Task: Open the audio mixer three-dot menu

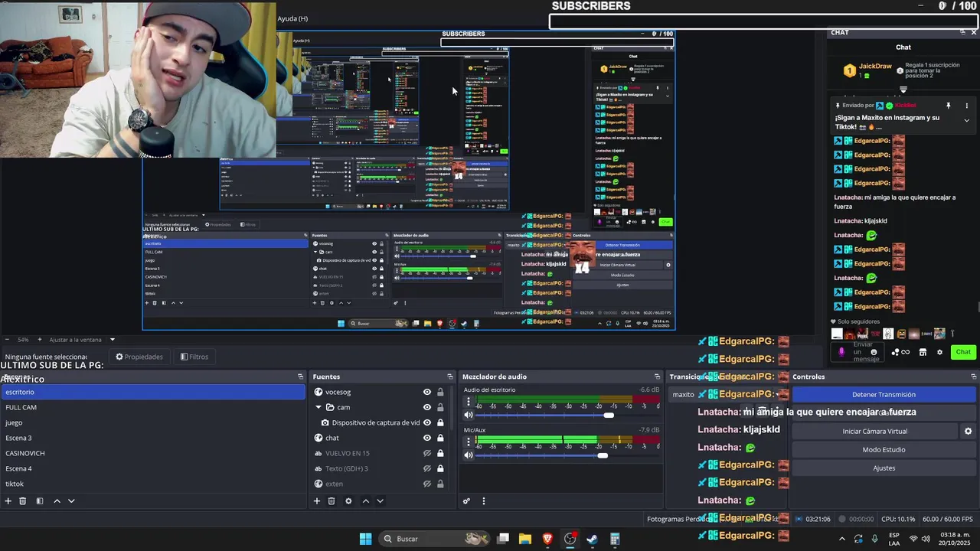Action: click(483, 501)
